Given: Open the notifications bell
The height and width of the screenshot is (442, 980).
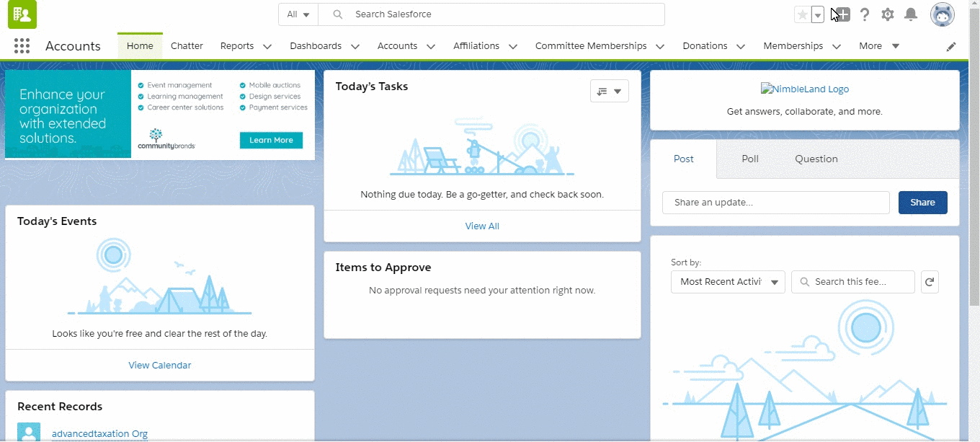Looking at the screenshot, I should click(x=911, y=14).
